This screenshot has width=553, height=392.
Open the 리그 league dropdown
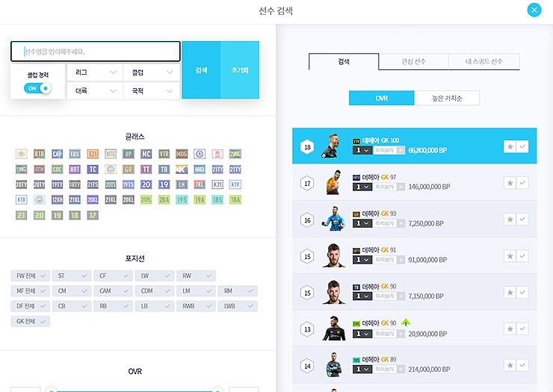tap(94, 72)
